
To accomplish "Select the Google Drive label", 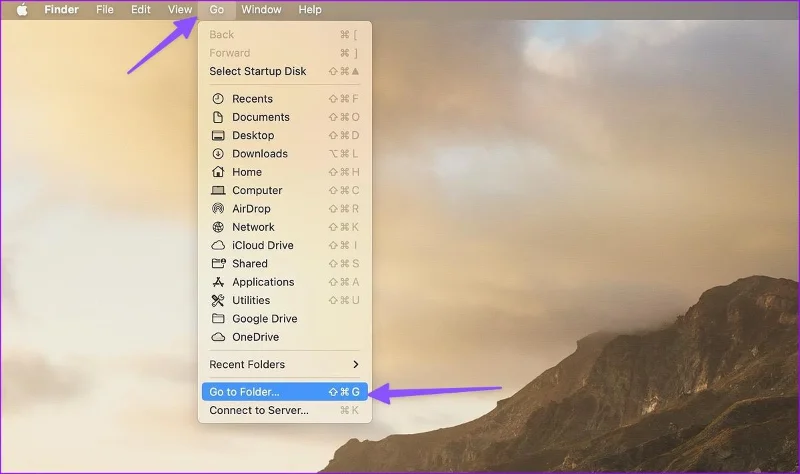I will (265, 319).
